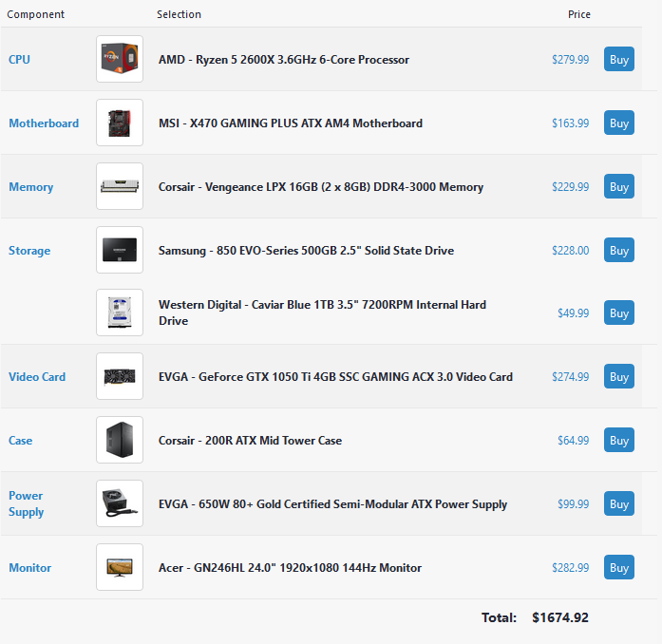Buy the EVGA 650W power supply
The width and height of the screenshot is (662, 644).
tap(618, 503)
